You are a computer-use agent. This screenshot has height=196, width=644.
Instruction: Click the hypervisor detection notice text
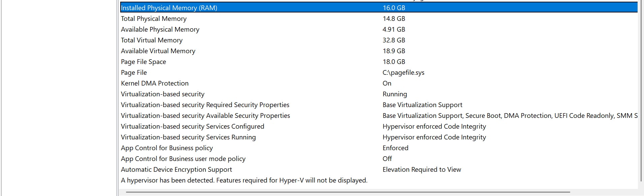pyautogui.click(x=244, y=180)
